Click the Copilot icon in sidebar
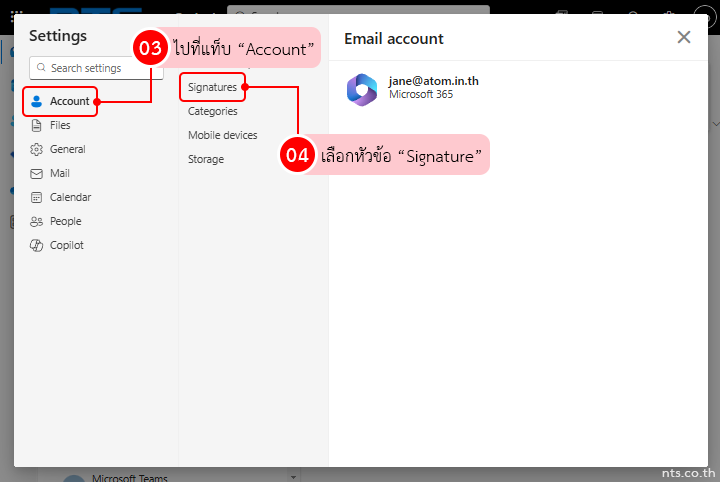The width and height of the screenshot is (720, 482). click(x=36, y=246)
